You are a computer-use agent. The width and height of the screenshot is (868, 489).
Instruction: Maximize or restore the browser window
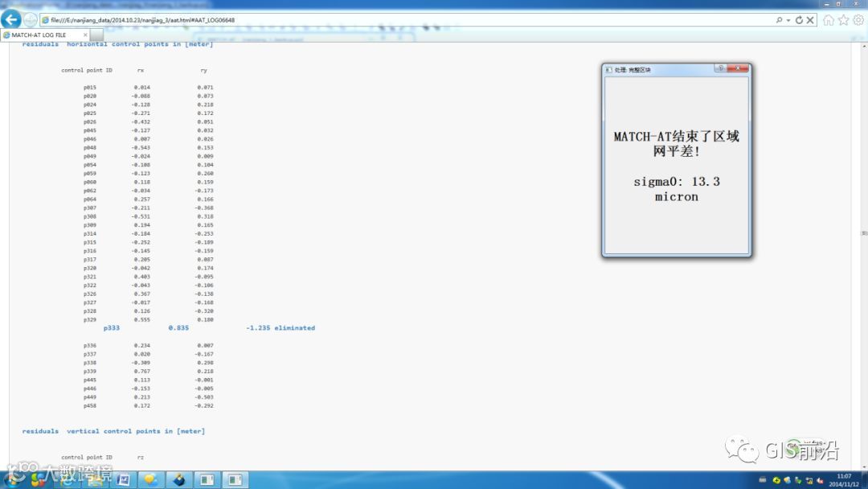coord(839,4)
